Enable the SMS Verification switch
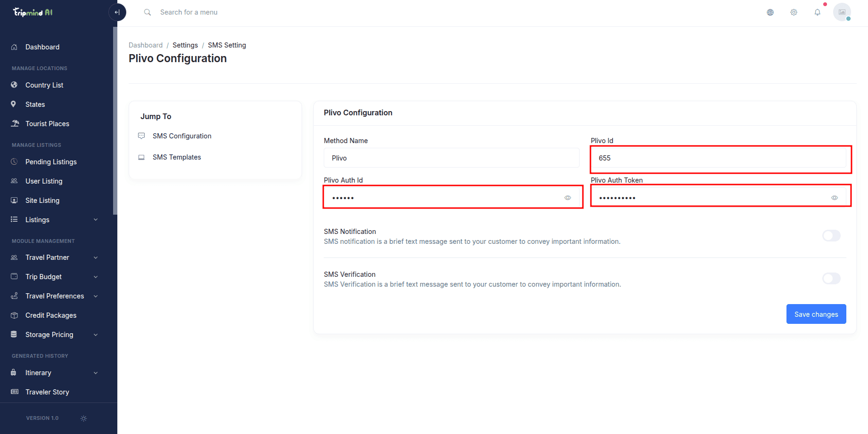This screenshot has height=434, width=868. tap(831, 278)
